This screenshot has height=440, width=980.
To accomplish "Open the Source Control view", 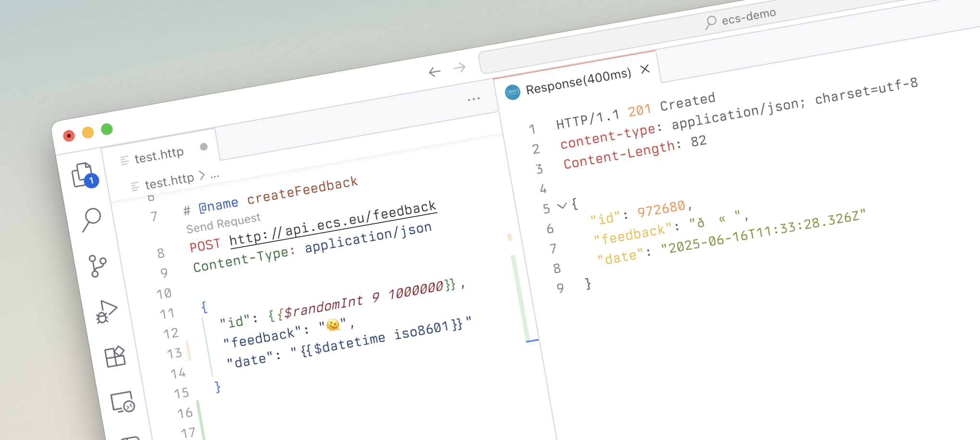I will (x=98, y=266).
